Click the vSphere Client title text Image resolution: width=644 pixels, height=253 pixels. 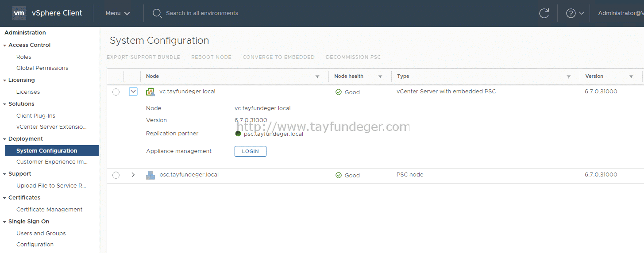coord(57,13)
